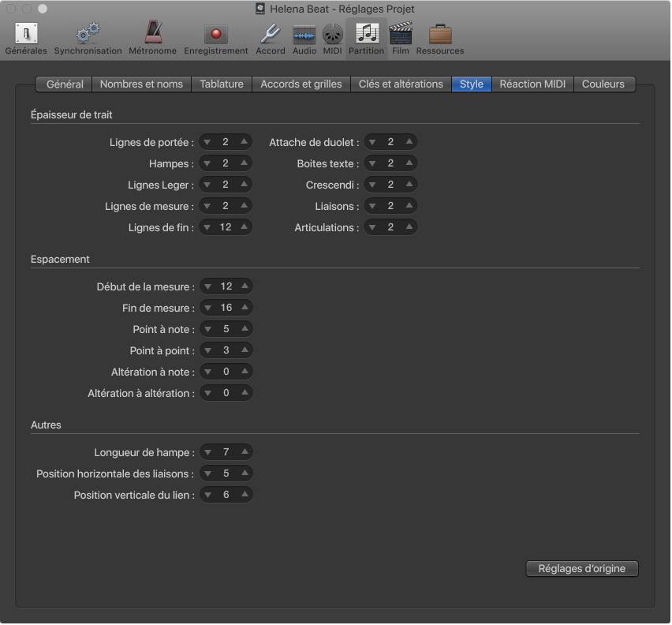Click the Fin de mesure value 16
The image size is (672, 625).
pos(226,308)
